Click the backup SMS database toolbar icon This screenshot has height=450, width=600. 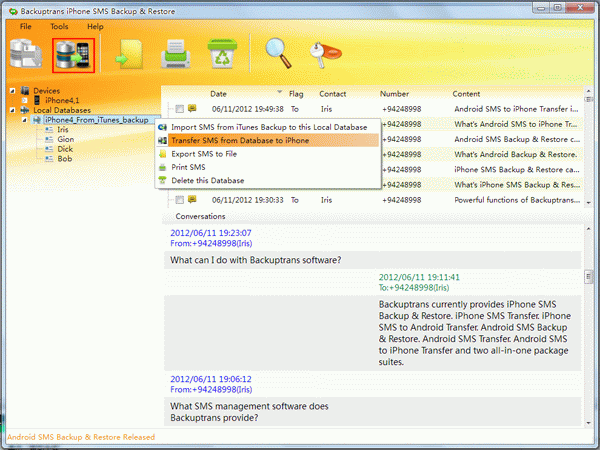click(26, 54)
